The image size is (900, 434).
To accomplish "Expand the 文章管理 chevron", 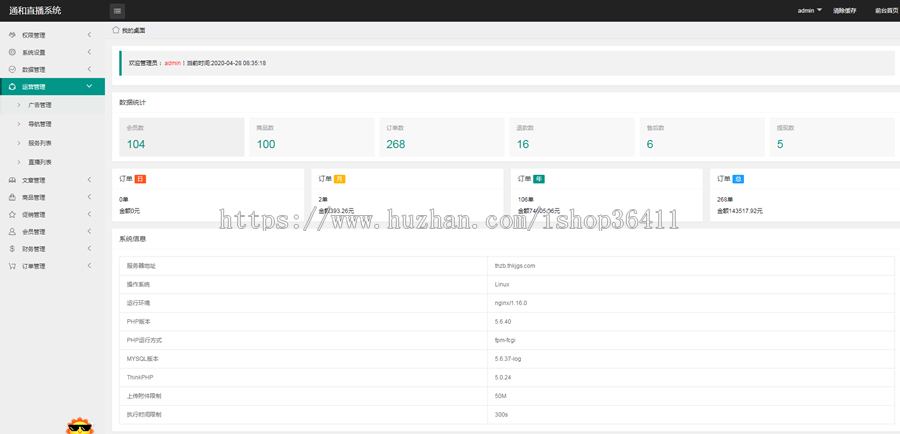I will (90, 180).
